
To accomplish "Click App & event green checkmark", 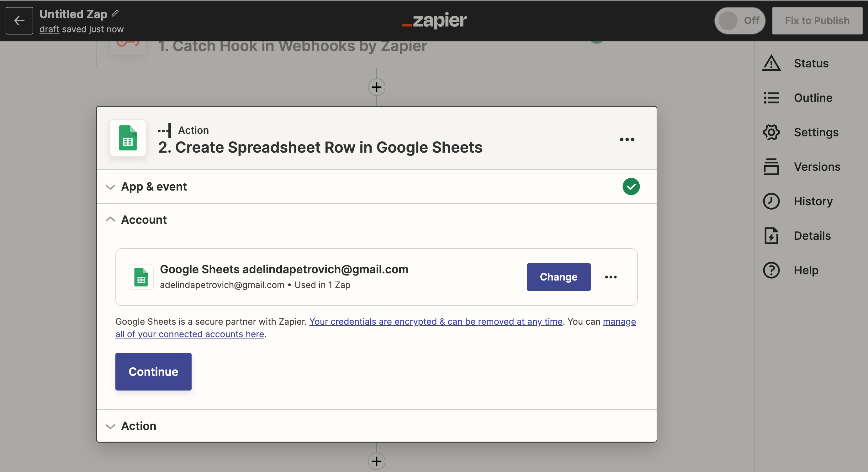I will point(631,186).
